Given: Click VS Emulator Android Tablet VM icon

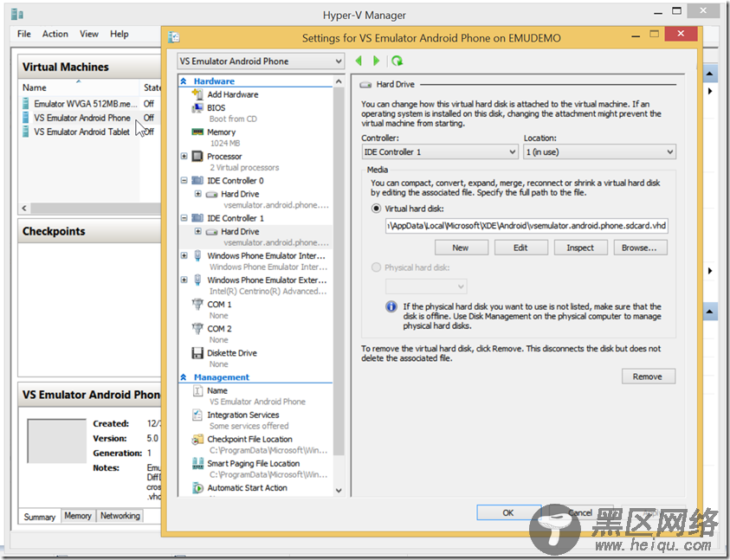Looking at the screenshot, I should pyautogui.click(x=26, y=132).
